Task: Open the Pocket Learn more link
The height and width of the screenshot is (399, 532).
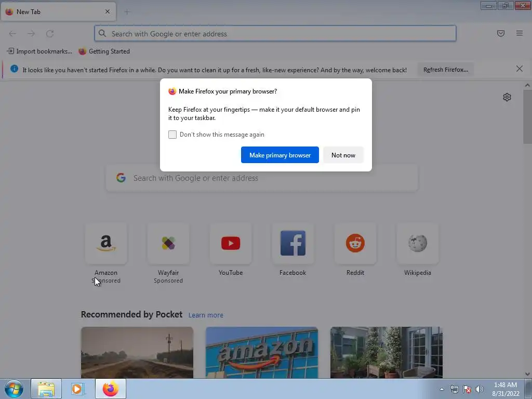Action: (206, 315)
